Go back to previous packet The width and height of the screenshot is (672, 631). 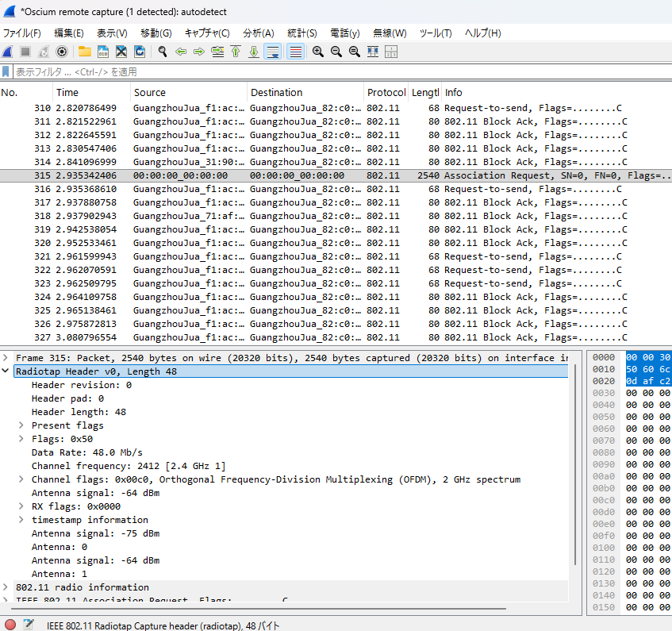pos(181,52)
